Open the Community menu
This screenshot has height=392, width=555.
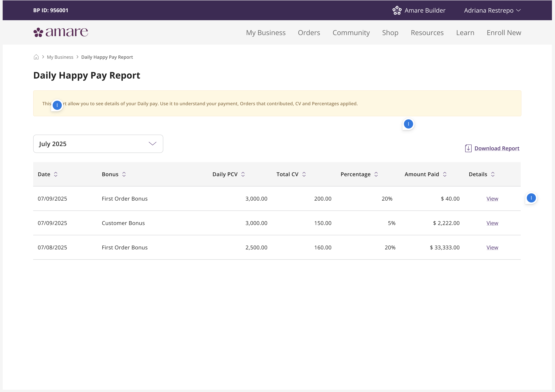(x=351, y=33)
